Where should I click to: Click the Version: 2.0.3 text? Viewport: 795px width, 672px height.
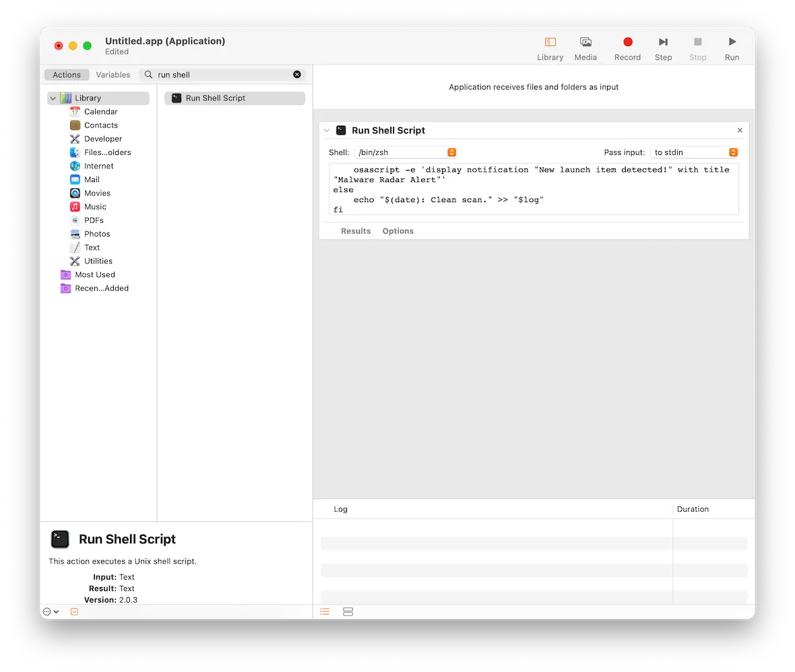(x=110, y=600)
